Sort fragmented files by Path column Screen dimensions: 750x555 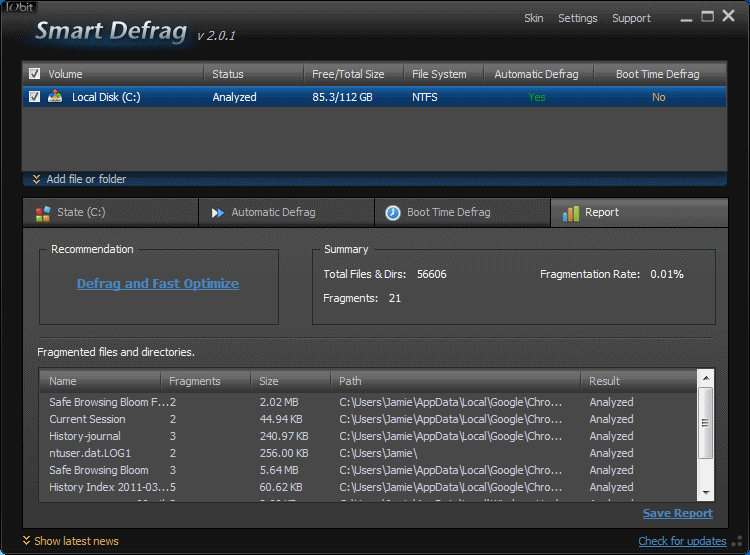(456, 381)
